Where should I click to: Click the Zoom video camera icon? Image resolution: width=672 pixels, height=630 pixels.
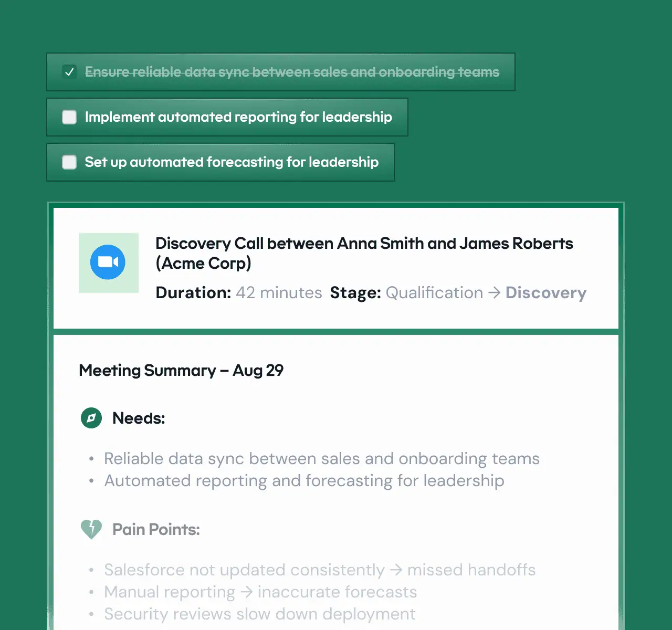pyautogui.click(x=108, y=262)
